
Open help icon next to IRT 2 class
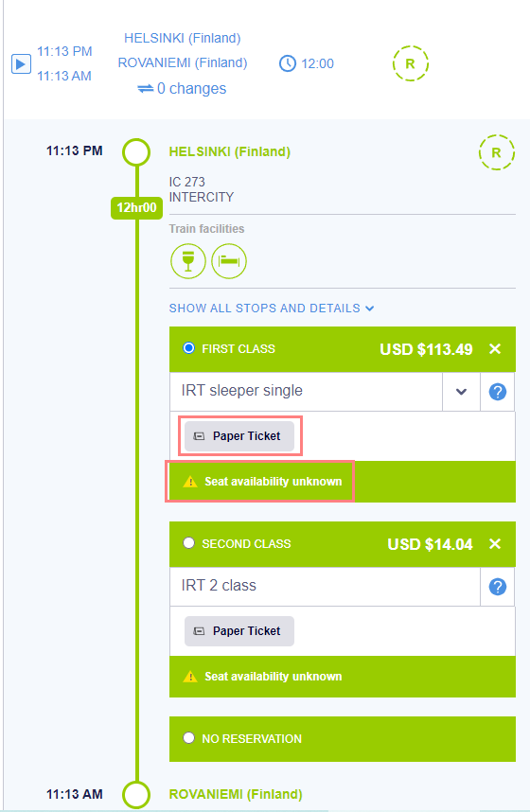tap(498, 587)
